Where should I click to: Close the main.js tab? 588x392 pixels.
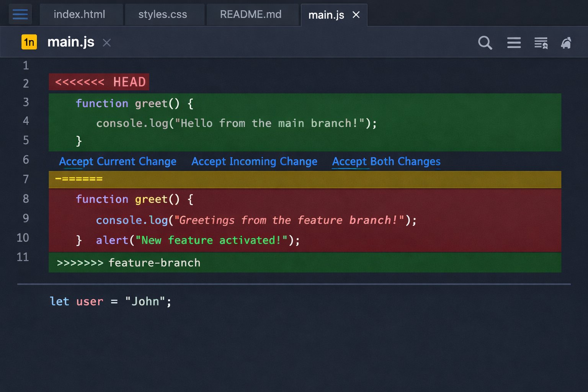tap(356, 15)
